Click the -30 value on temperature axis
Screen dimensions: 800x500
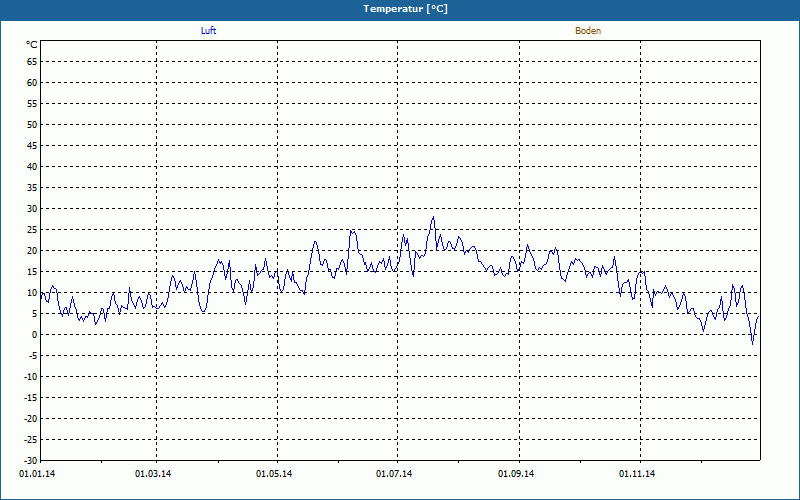[x=31, y=460]
